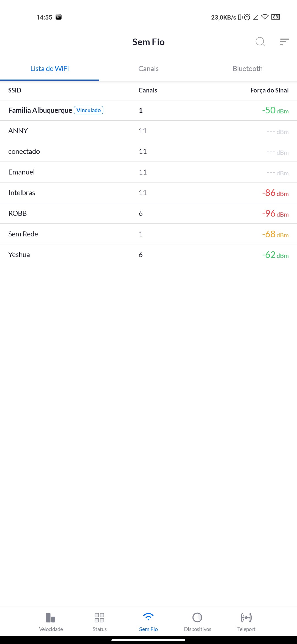Open the Dispositivos circle icon

(x=197, y=618)
